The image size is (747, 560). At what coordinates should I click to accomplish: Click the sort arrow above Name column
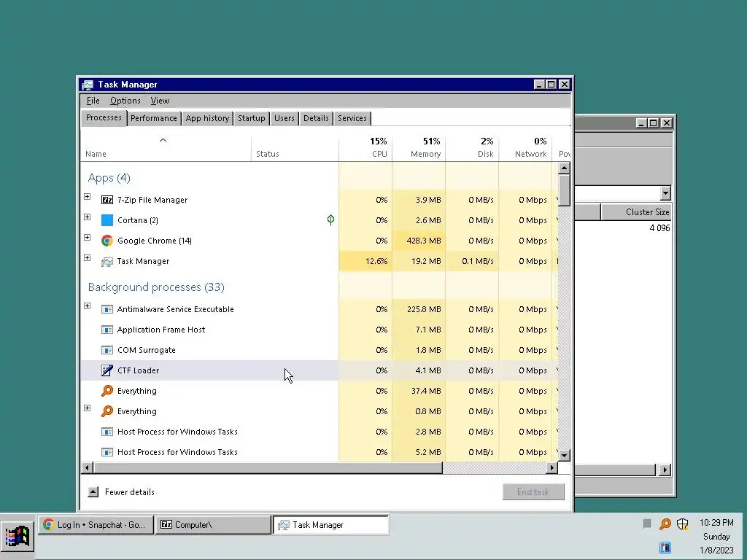(163, 140)
